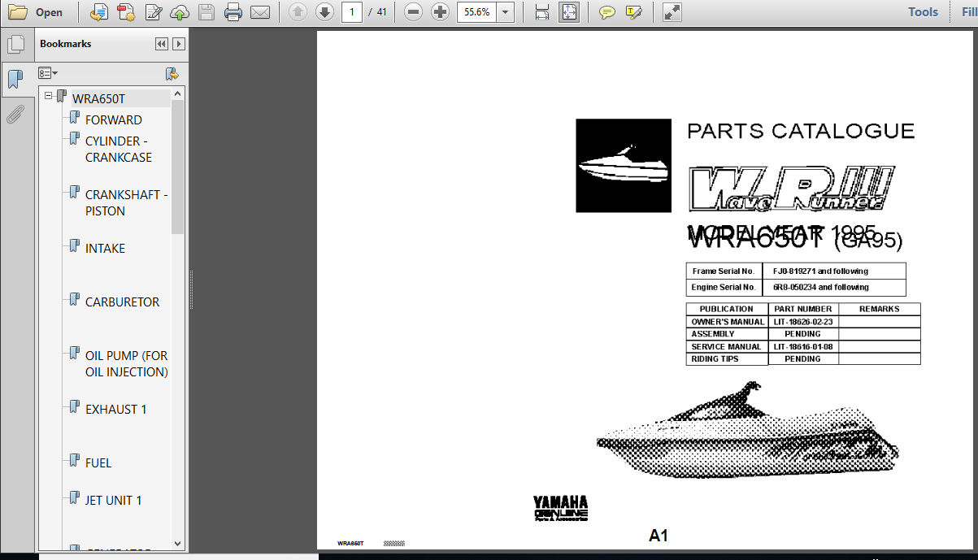The width and height of the screenshot is (978, 560).
Task: Zoom in with plus button
Action: [x=440, y=12]
